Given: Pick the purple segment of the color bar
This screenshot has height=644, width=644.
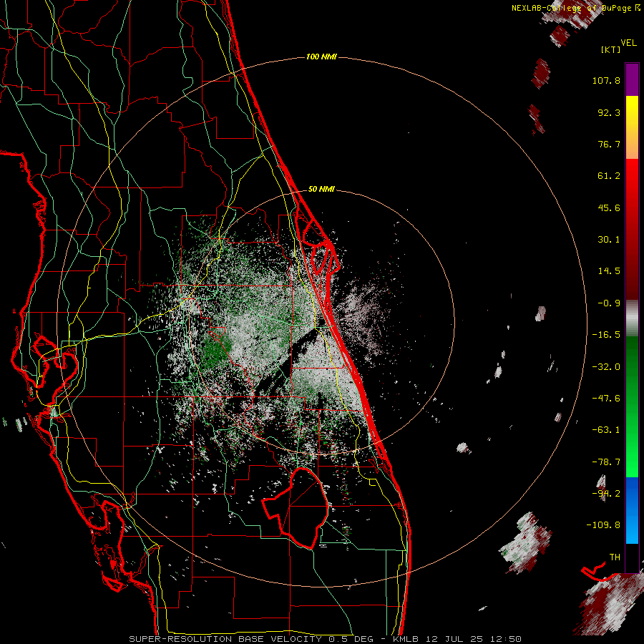Looking at the screenshot, I should point(632,79).
